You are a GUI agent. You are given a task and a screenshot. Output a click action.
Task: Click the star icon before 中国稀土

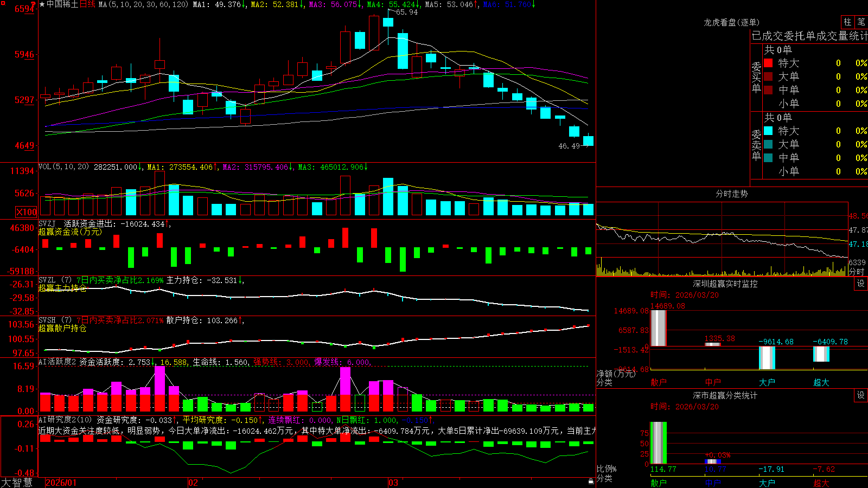point(42,4)
